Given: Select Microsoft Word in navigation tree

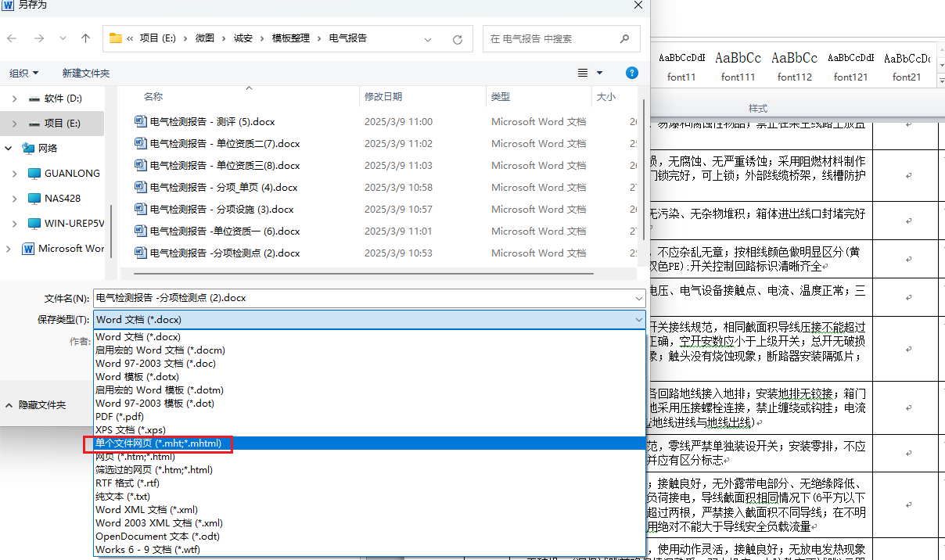Looking at the screenshot, I should 70,248.
